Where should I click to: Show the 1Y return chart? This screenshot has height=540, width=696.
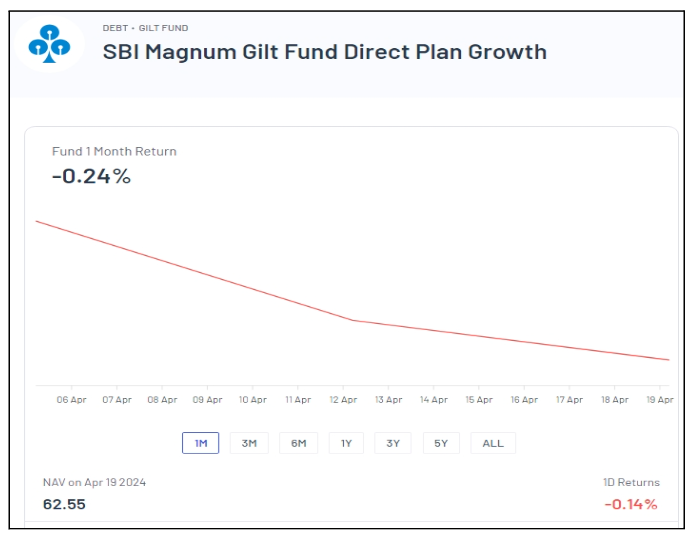point(346,443)
